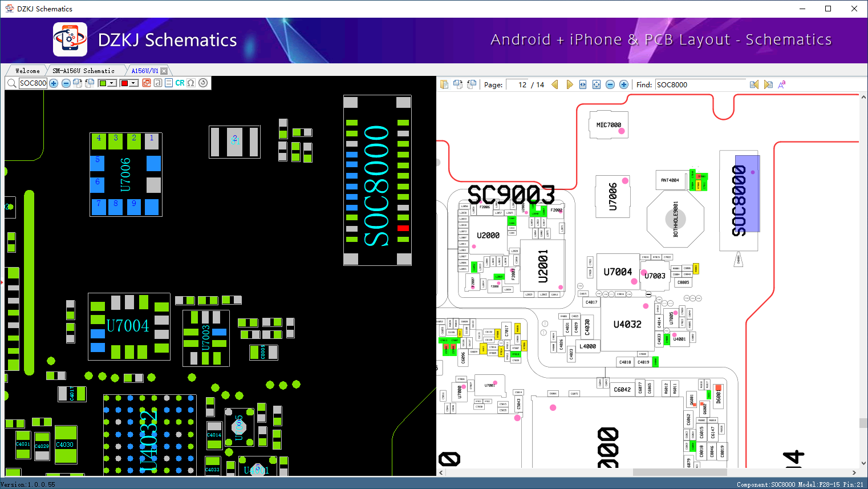This screenshot has height=489, width=868.
Task: Click the SC9003 shield label in schematic
Action: (511, 195)
